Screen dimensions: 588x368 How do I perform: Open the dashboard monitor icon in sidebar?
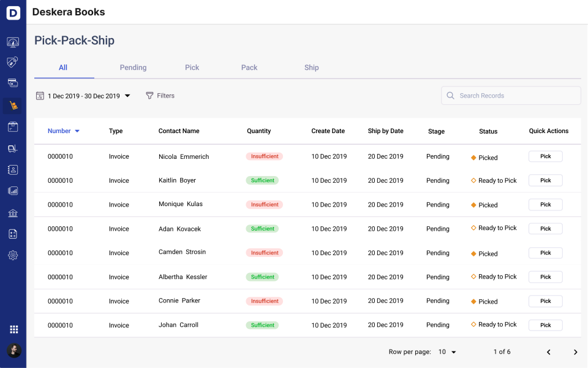pyautogui.click(x=13, y=42)
